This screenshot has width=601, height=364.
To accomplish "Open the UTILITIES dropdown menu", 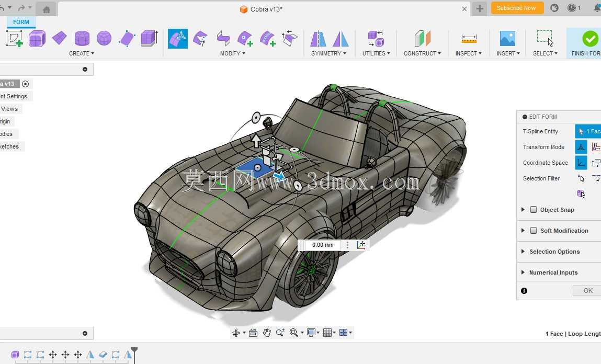I will click(x=376, y=53).
